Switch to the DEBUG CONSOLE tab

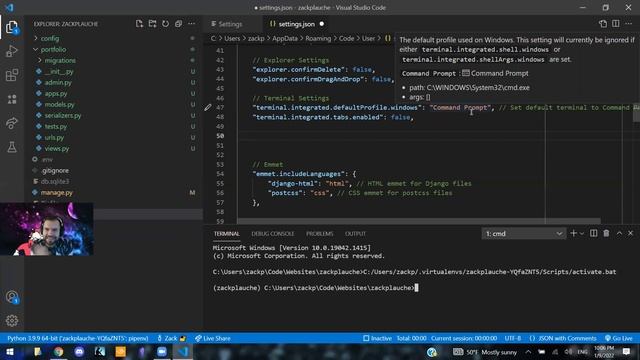coord(273,233)
